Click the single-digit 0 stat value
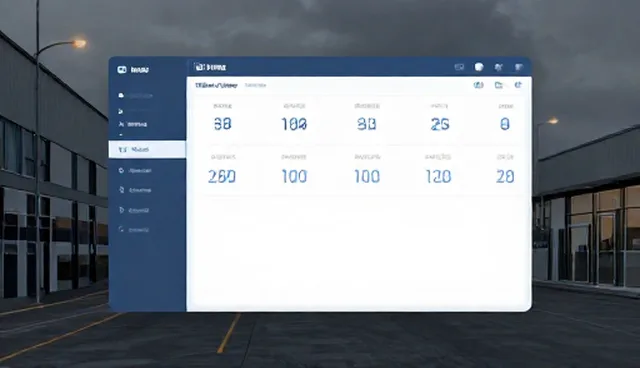 point(505,124)
